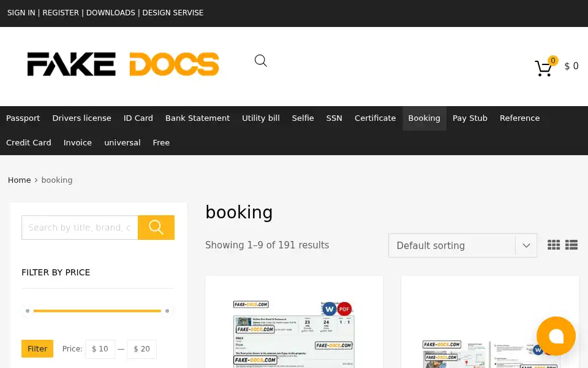Apply the price Filter button
The image size is (588, 368).
click(x=37, y=348)
